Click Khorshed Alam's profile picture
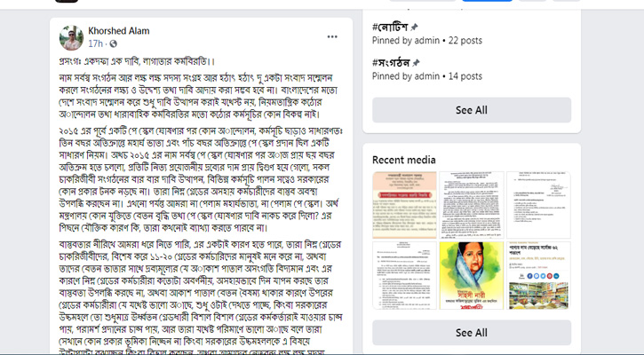The image size is (644, 355). tap(71, 38)
